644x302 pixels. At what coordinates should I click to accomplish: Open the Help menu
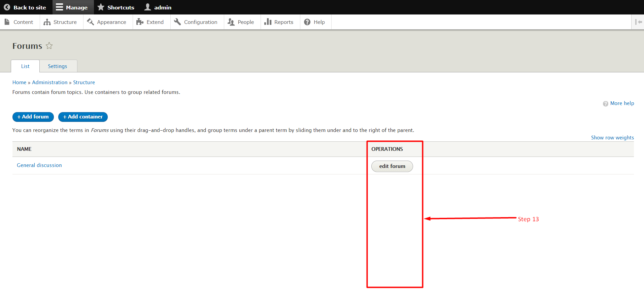(315, 22)
